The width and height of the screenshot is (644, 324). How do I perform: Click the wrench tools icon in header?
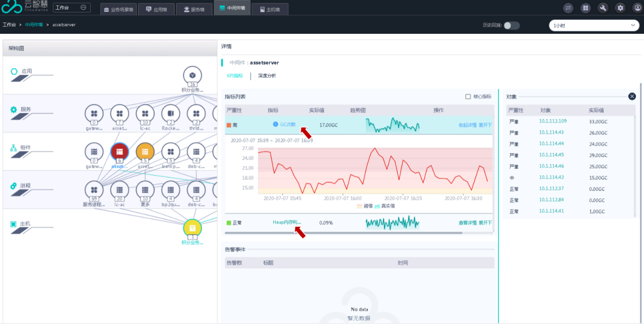point(603,8)
